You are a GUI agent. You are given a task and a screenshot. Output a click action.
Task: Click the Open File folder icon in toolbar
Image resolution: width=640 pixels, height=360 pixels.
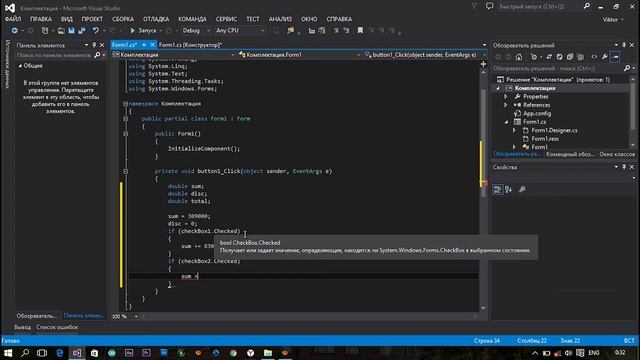61,31
